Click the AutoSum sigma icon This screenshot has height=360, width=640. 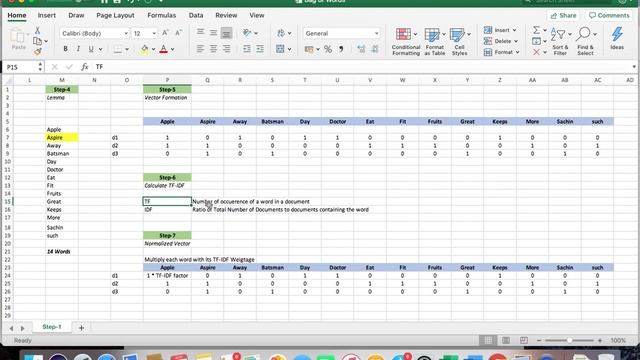pos(536,30)
